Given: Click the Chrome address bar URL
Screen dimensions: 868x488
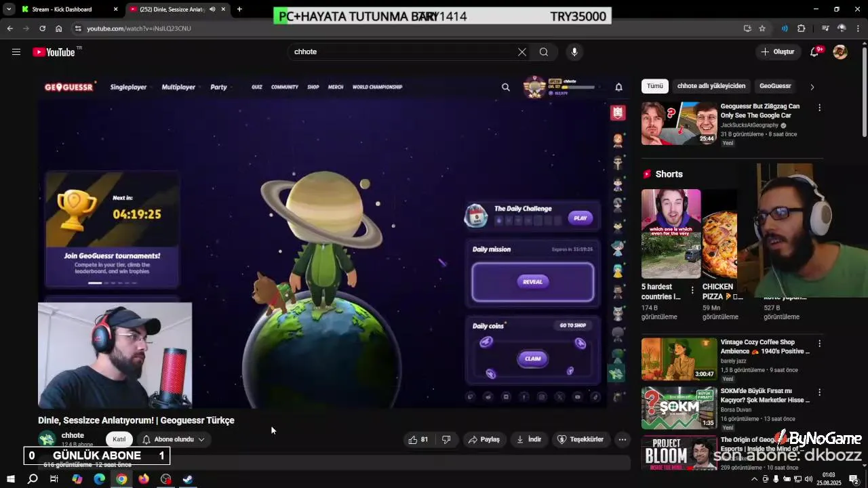Looking at the screenshot, I should point(139,28).
